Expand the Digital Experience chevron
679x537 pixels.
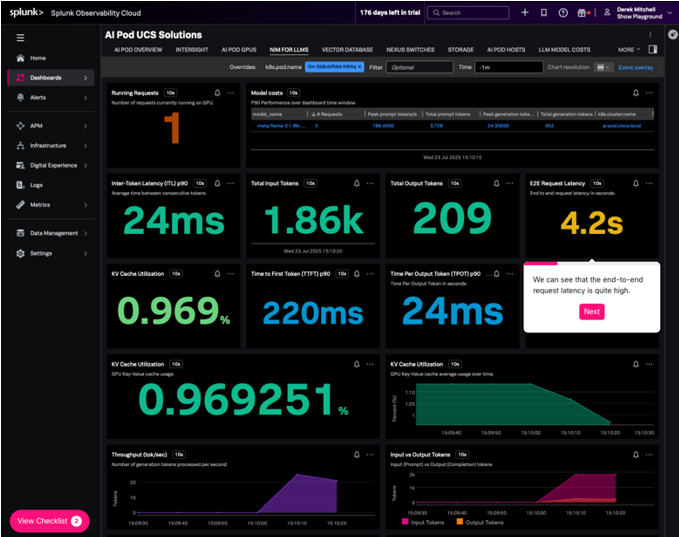(86, 165)
